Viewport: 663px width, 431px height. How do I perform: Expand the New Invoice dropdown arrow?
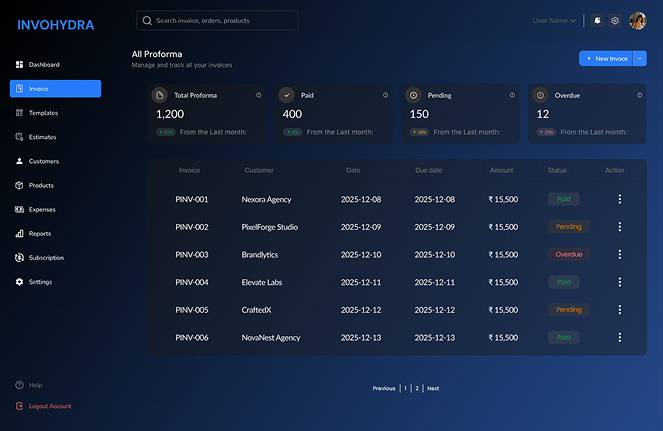coord(640,58)
